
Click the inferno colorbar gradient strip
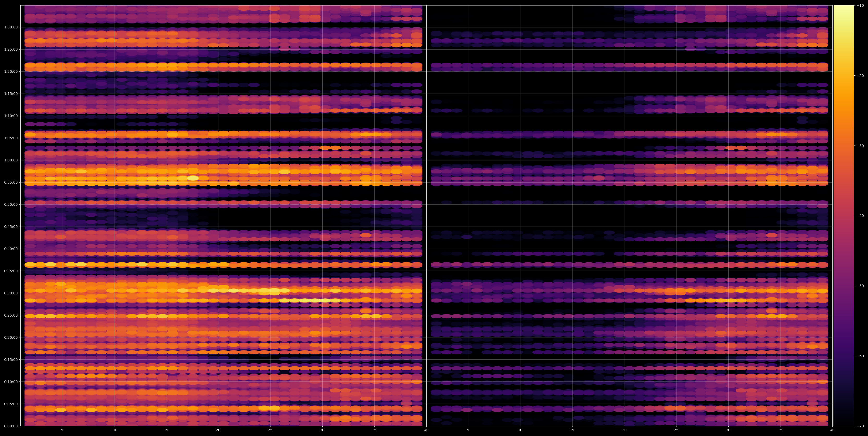[x=844, y=215]
